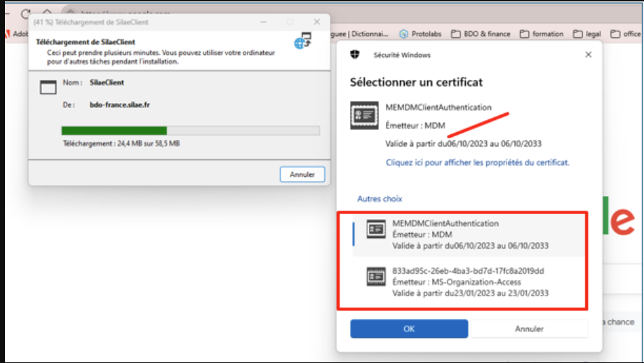Open the Adobe bookmark icon
The height and width of the screenshot is (363, 644).
(x=7, y=34)
